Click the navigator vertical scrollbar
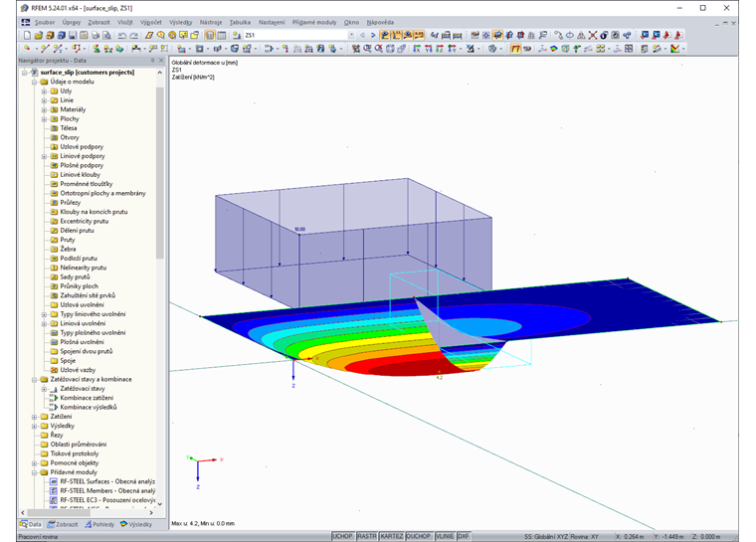Image resolution: width=756 pixels, height=542 pixels. pos(160,174)
